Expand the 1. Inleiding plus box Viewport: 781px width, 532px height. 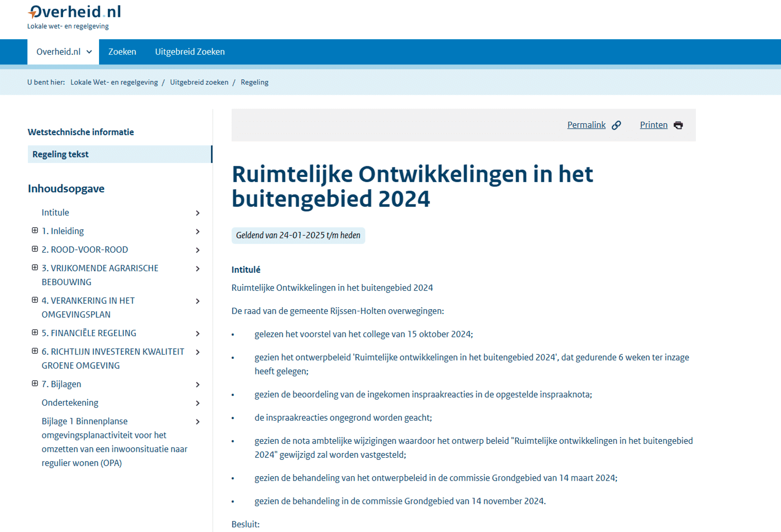[x=35, y=230]
